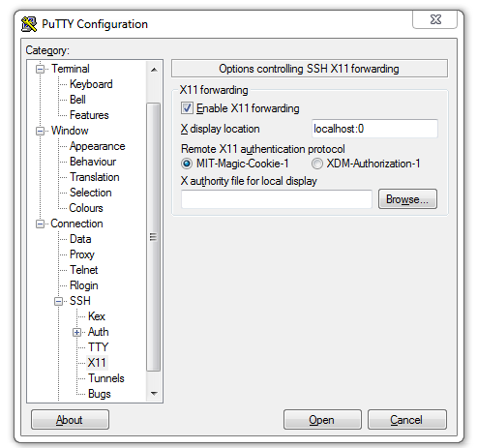Go to the Colours category
This screenshot has width=477, height=448.
click(x=86, y=208)
